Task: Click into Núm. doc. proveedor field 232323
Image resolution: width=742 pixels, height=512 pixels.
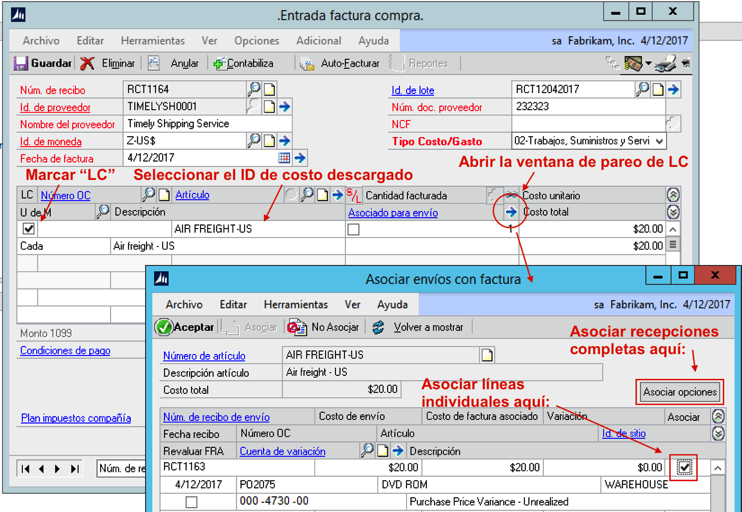Action: coord(588,107)
